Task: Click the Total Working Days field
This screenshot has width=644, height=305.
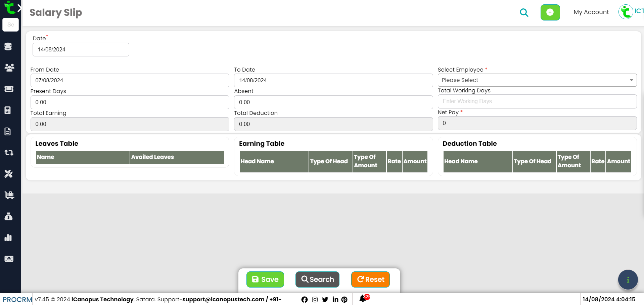Action: (537, 101)
